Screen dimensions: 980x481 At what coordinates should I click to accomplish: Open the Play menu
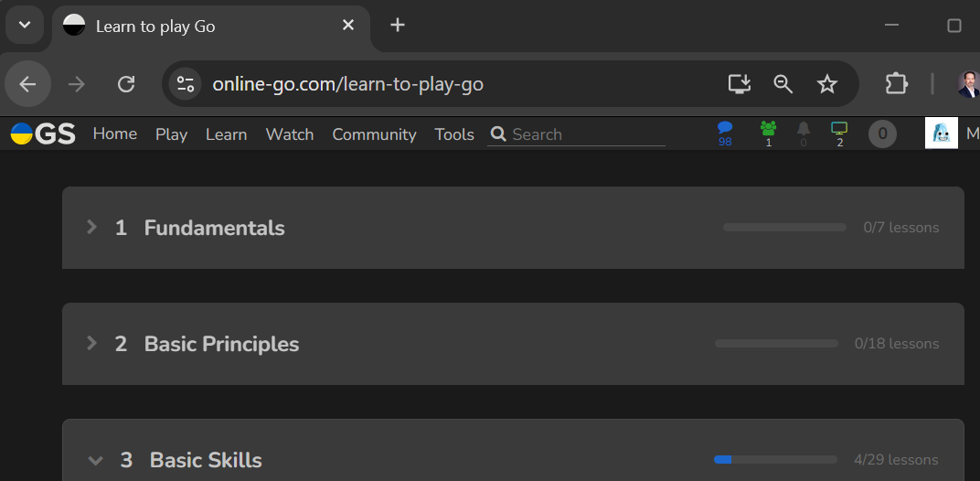coord(171,134)
